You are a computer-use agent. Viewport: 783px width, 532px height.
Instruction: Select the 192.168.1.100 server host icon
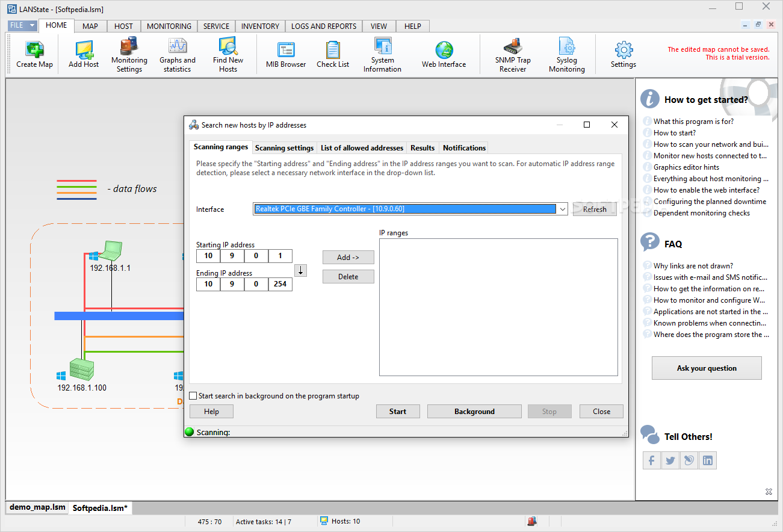point(81,369)
